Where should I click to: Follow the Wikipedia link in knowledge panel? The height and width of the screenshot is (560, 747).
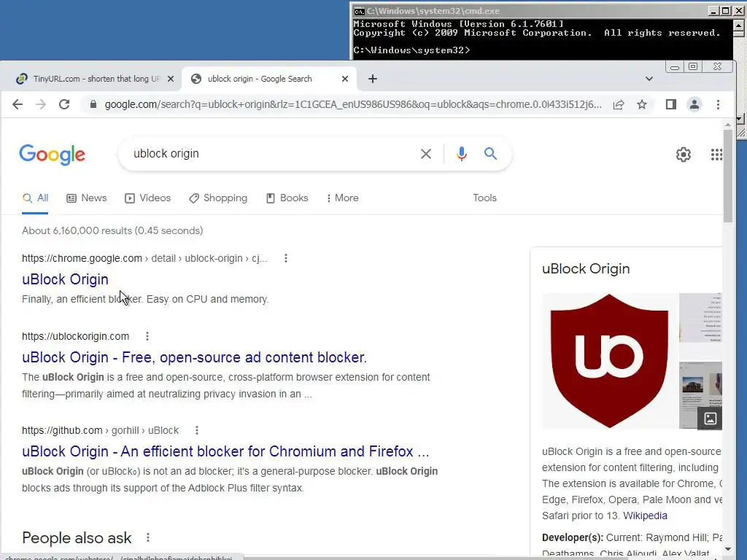coord(645,516)
